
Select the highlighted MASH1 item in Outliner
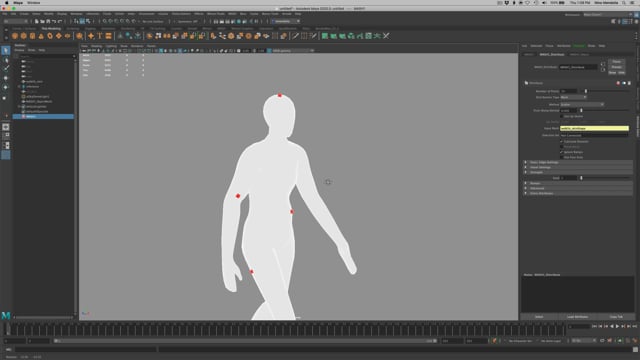pos(43,117)
